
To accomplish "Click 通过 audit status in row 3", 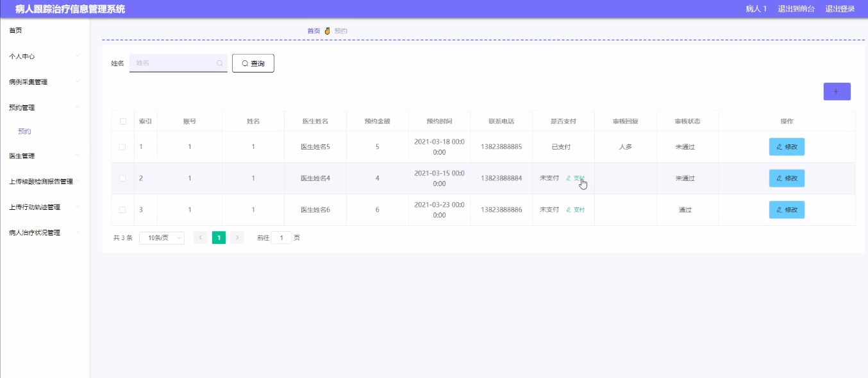I will [685, 210].
